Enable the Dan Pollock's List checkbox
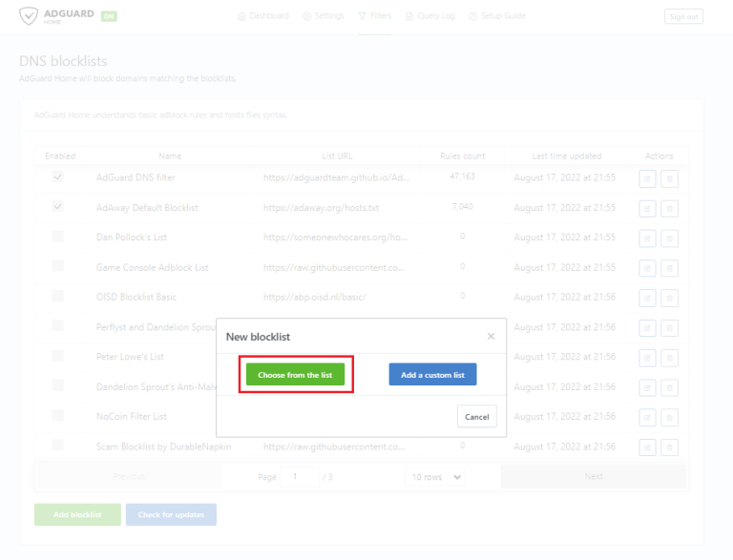 (x=58, y=237)
